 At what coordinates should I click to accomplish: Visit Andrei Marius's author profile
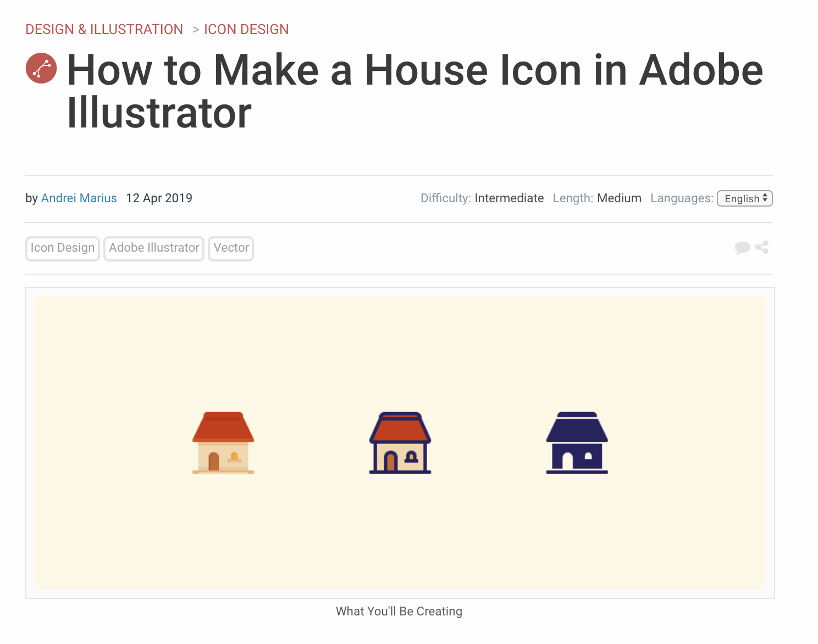pyautogui.click(x=79, y=198)
